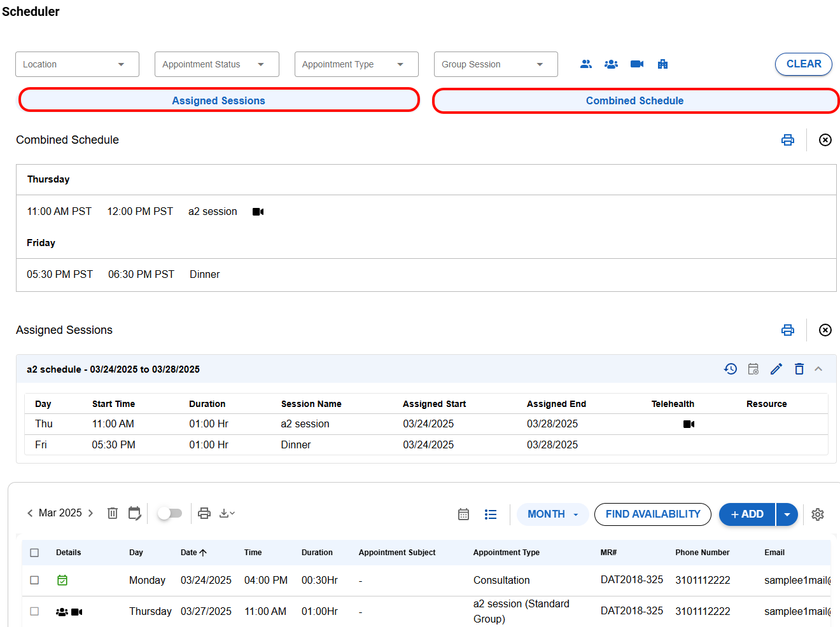Toggle the switch in appointment toolbar
The image size is (840, 627).
(x=170, y=513)
